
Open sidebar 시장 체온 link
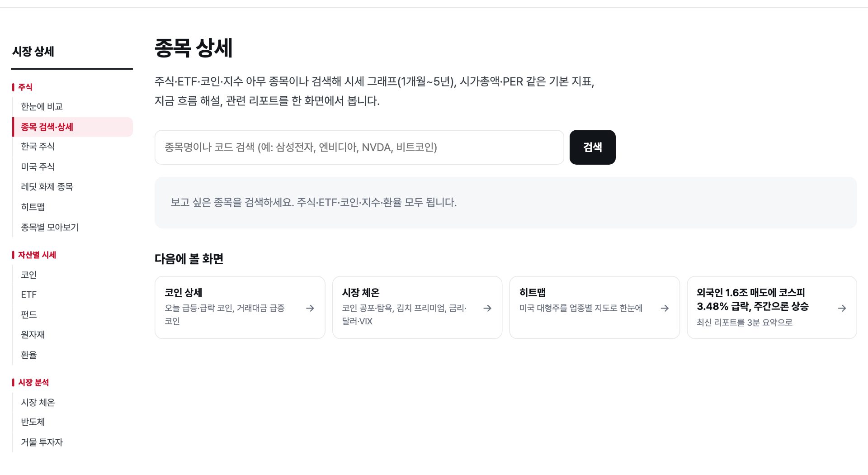[38, 403]
